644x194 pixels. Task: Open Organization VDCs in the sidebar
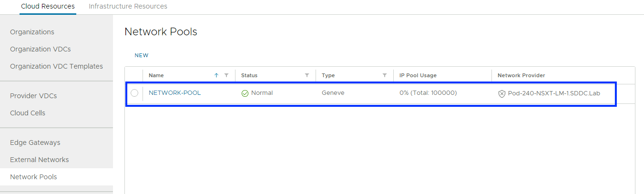(40, 49)
